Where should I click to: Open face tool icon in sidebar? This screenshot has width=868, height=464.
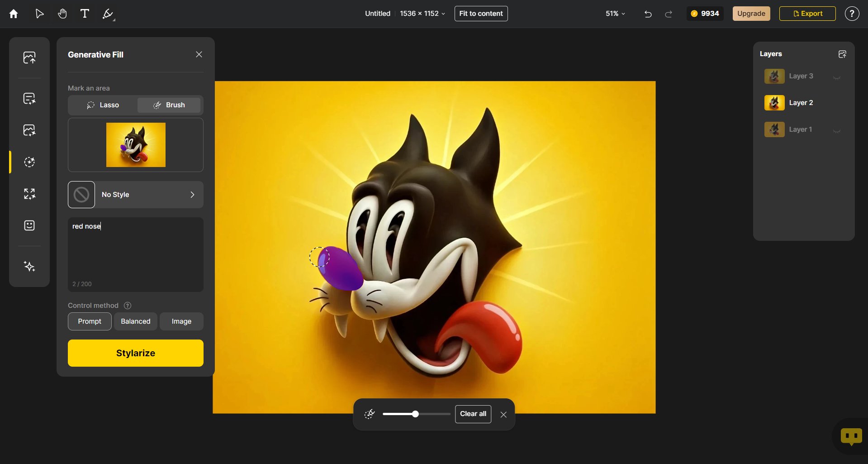click(x=29, y=225)
